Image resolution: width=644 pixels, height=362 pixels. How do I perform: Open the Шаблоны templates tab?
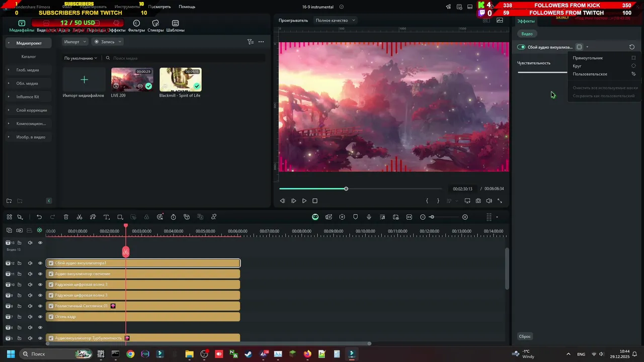tap(175, 26)
